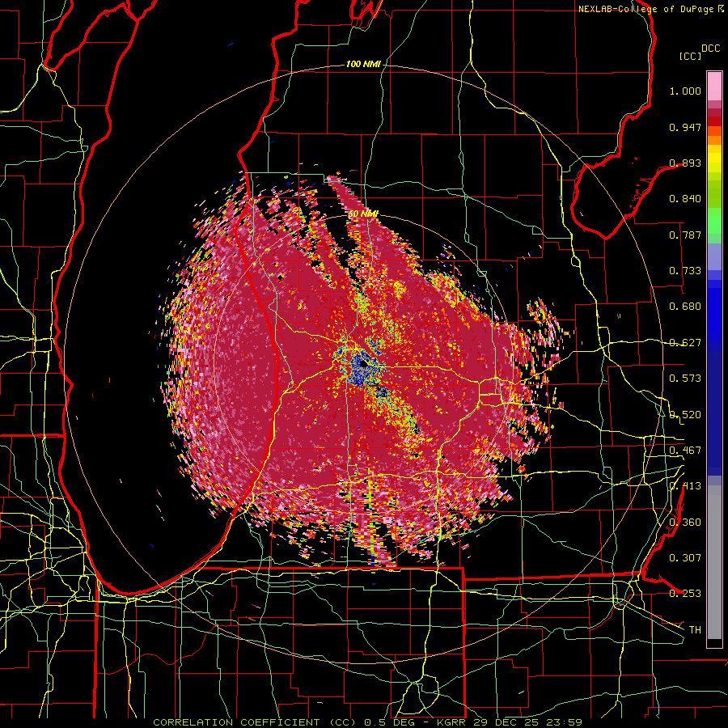Pick the light pink color bar segment
The width and height of the screenshot is (728, 728).
[714, 87]
